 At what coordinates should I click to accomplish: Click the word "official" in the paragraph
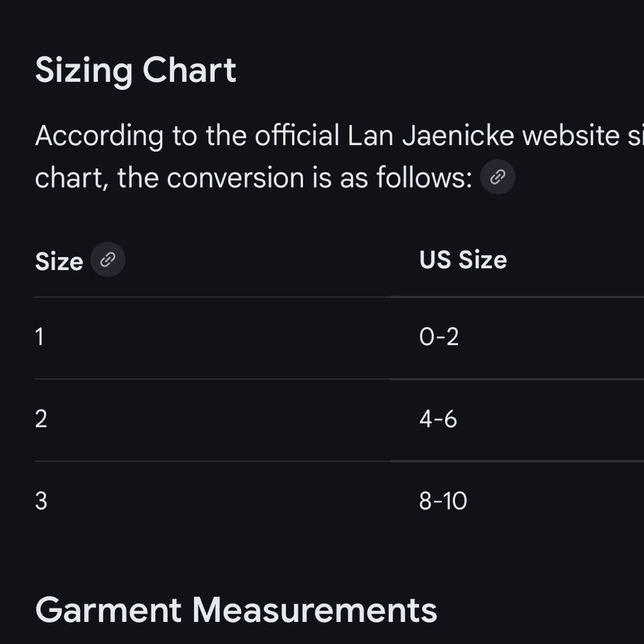click(x=297, y=135)
